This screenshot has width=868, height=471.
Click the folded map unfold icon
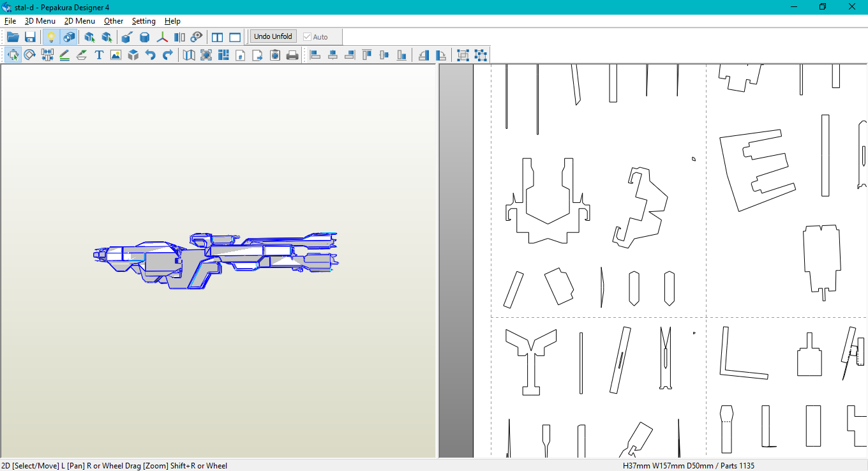coord(189,55)
